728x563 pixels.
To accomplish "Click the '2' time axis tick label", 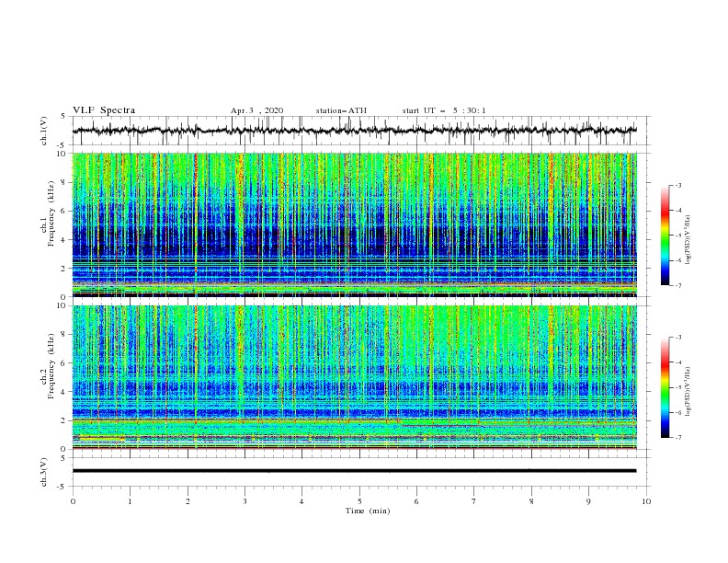I will (x=188, y=501).
